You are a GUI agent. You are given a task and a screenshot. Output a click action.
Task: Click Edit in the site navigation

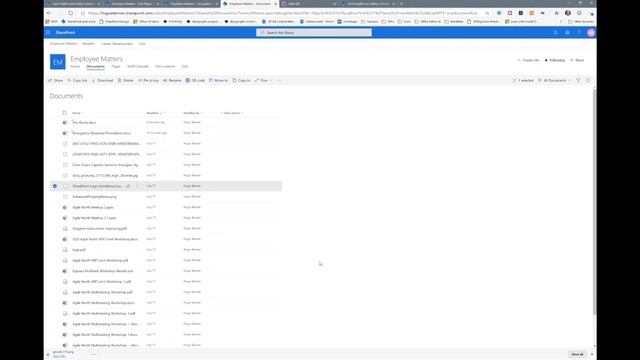185,66
